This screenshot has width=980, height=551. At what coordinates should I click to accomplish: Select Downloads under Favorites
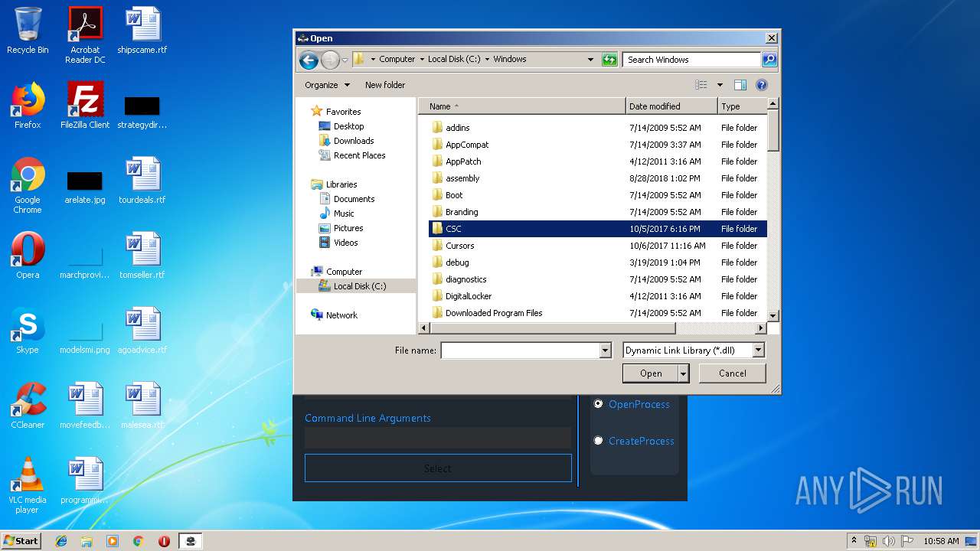pos(353,141)
